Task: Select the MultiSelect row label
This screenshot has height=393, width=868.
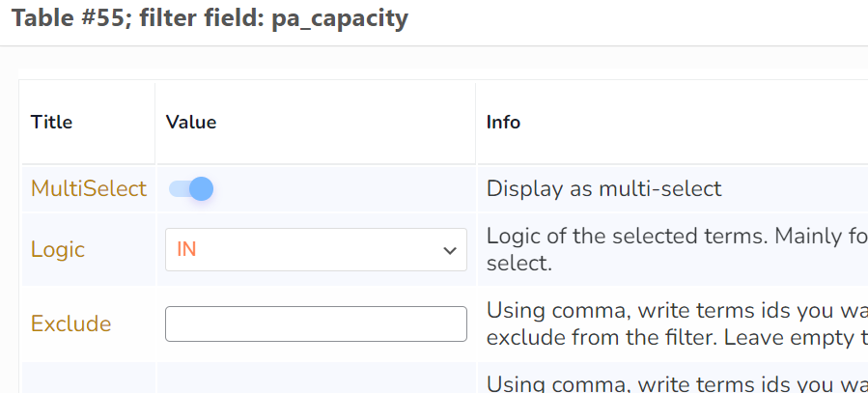Action: [89, 188]
